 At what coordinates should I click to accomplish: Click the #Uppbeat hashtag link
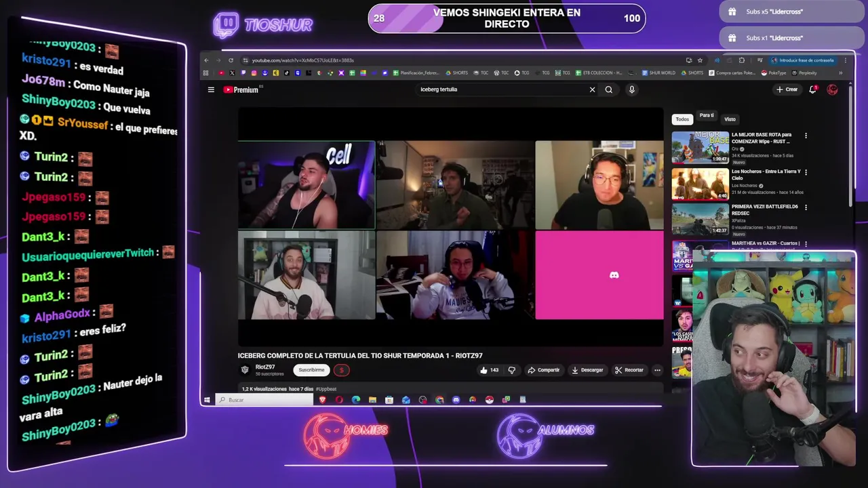[x=326, y=389]
